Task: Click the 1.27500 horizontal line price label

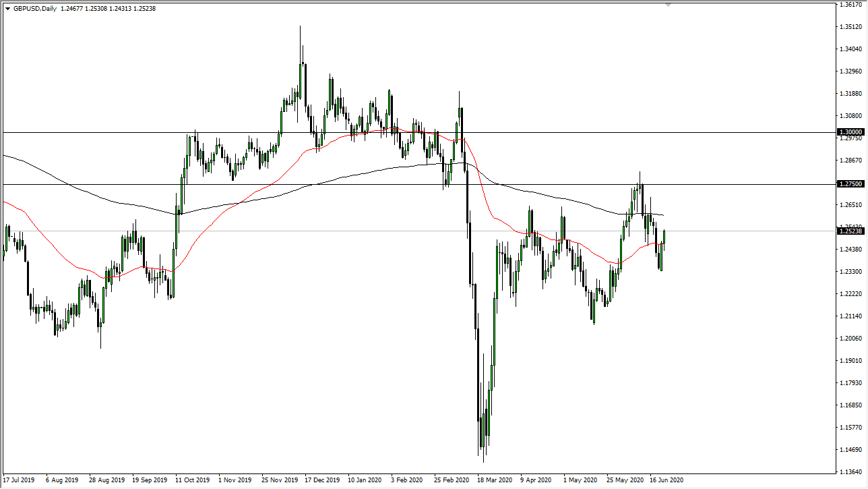Action: (x=850, y=183)
